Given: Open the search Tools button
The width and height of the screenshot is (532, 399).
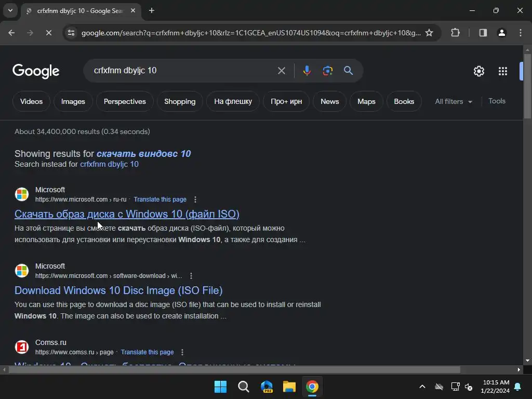Looking at the screenshot, I should (497, 101).
